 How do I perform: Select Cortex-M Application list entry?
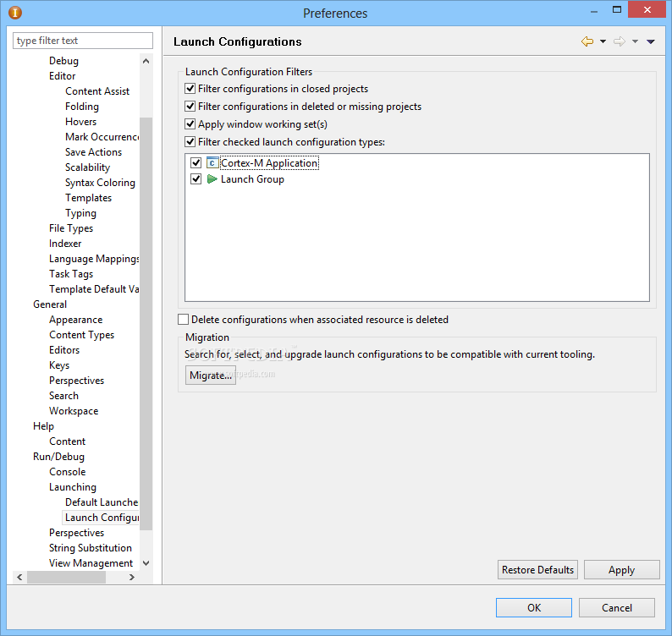(269, 163)
